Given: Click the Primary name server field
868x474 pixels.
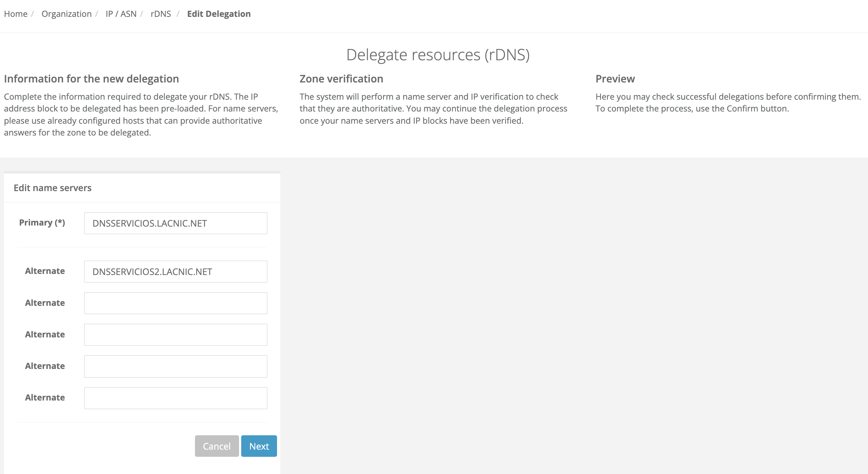Looking at the screenshot, I should (175, 223).
